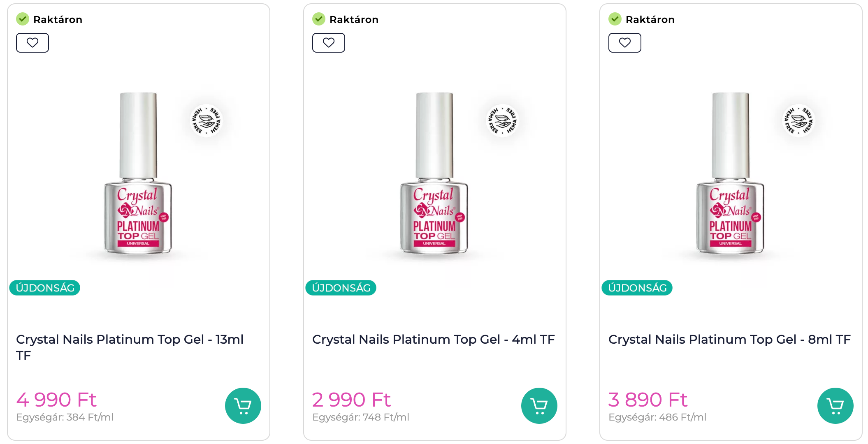Open Crystal Nails Platinum Top Gel 8ml title

pos(729,340)
